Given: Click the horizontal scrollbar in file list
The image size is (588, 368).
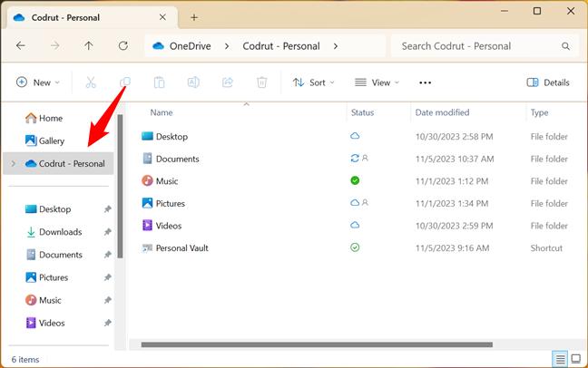Looking at the screenshot, I should click(x=318, y=344).
